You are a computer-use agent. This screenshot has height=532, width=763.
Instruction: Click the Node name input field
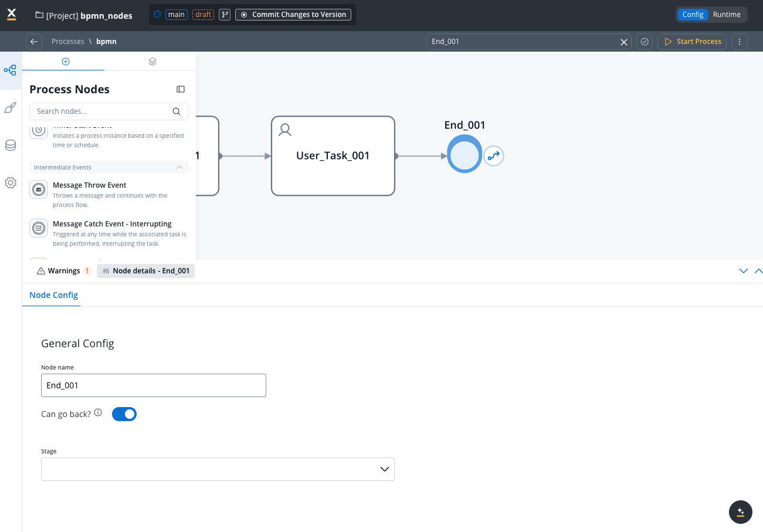pos(153,385)
